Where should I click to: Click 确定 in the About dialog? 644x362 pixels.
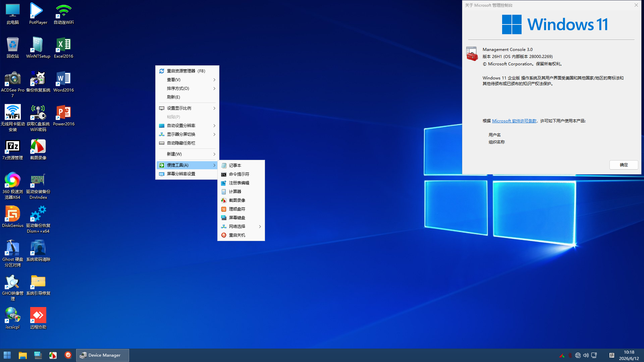[x=624, y=165]
